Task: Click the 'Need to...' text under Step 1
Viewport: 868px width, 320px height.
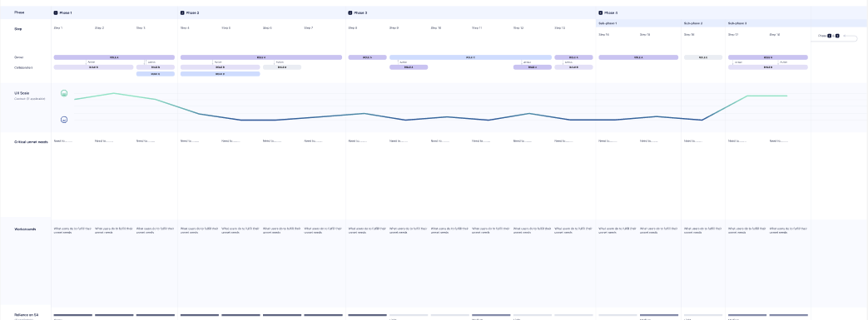Action: [63, 141]
